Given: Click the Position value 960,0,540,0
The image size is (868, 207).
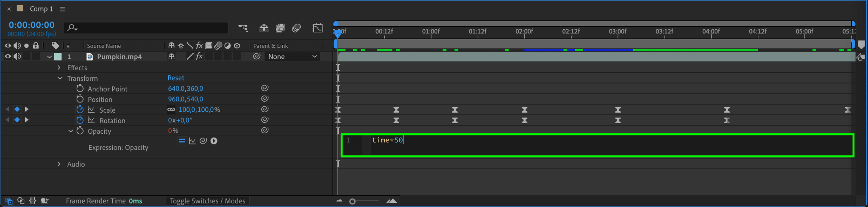Looking at the screenshot, I should click(x=186, y=99).
